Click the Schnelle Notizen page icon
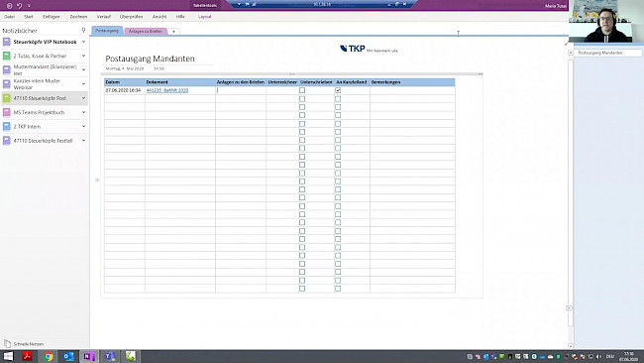This screenshot has height=363, width=644. pos(7,343)
